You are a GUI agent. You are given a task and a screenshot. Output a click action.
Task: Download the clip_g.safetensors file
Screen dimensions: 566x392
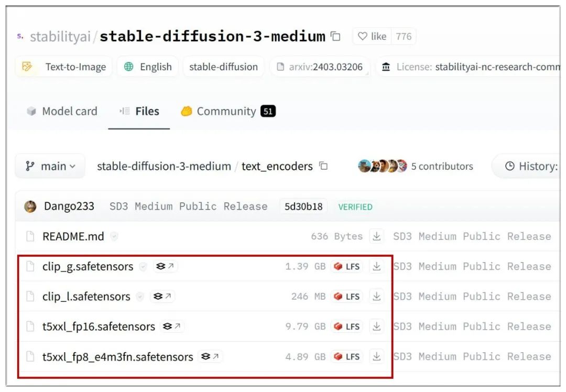click(376, 266)
